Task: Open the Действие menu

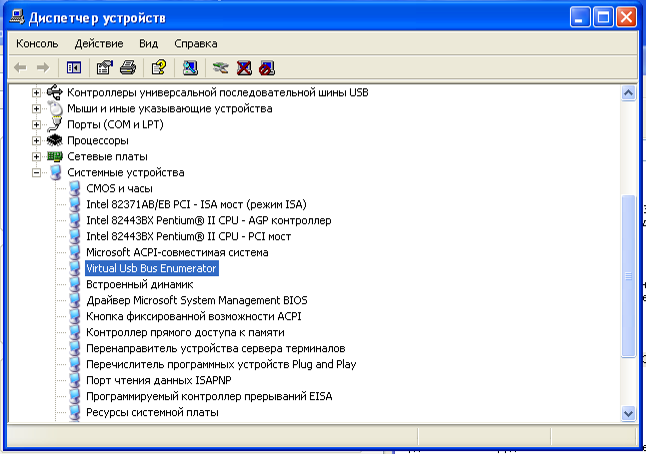Action: click(x=99, y=43)
